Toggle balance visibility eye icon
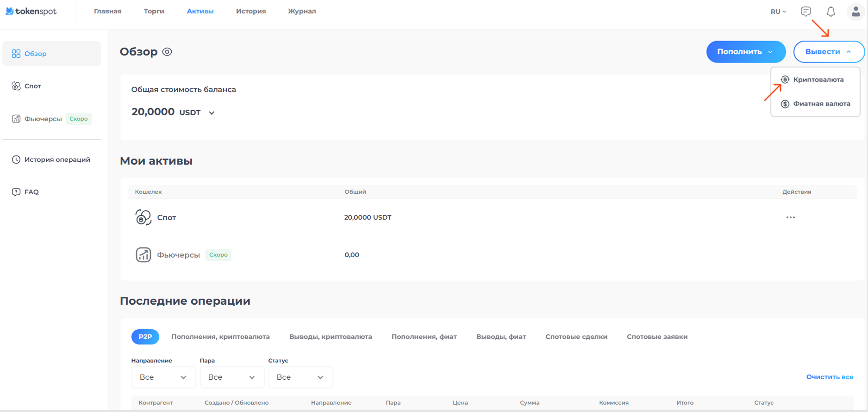 (x=167, y=52)
